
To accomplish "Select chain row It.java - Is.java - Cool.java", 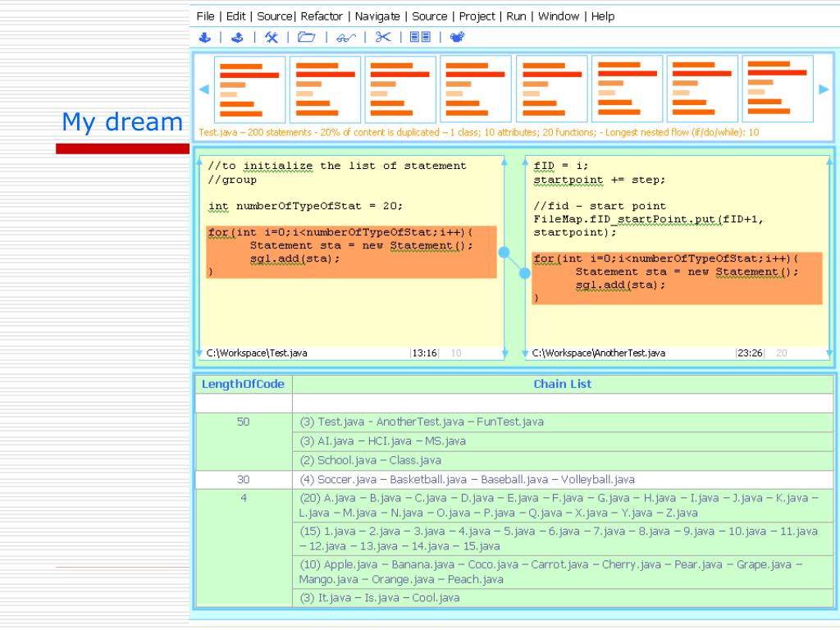I will coord(563,598).
